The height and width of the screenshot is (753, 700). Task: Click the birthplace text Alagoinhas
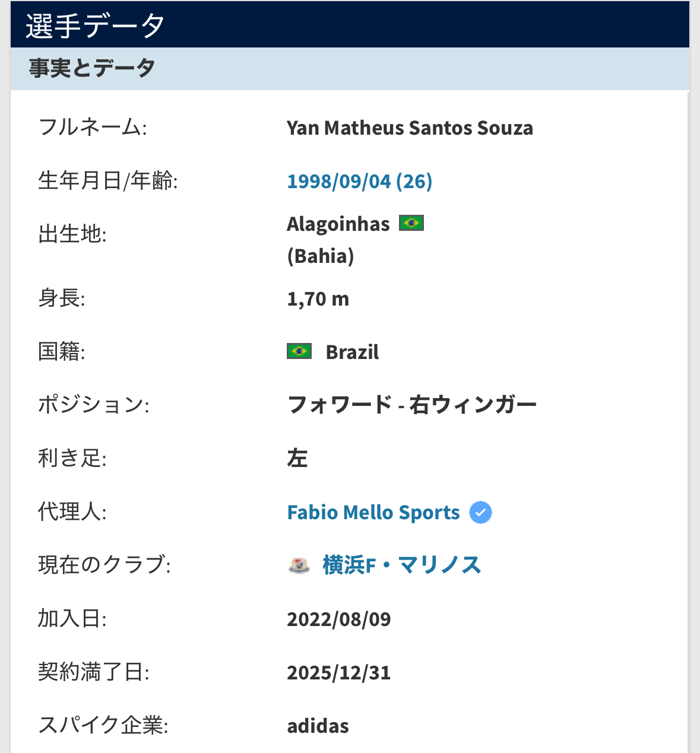coord(338,224)
